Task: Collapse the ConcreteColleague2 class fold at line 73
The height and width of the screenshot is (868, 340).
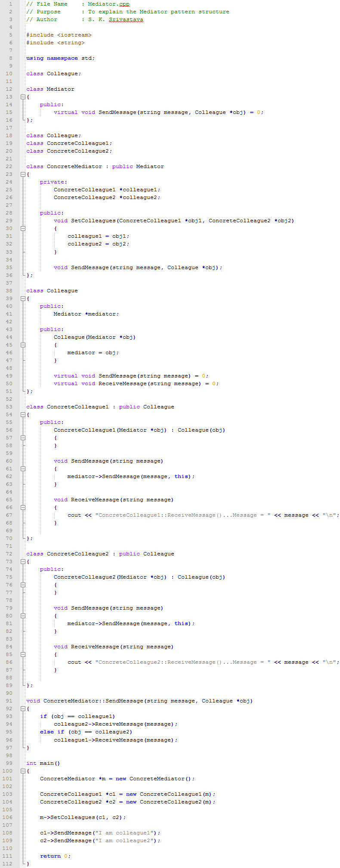Action: pyautogui.click(x=23, y=562)
